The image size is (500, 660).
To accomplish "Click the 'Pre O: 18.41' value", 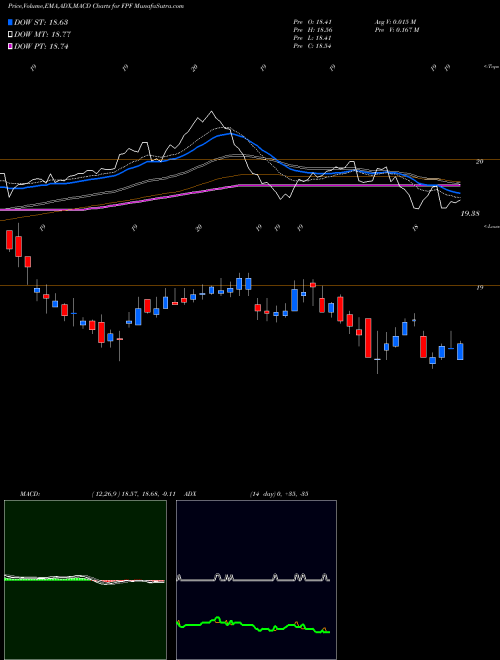I will click(x=313, y=22).
